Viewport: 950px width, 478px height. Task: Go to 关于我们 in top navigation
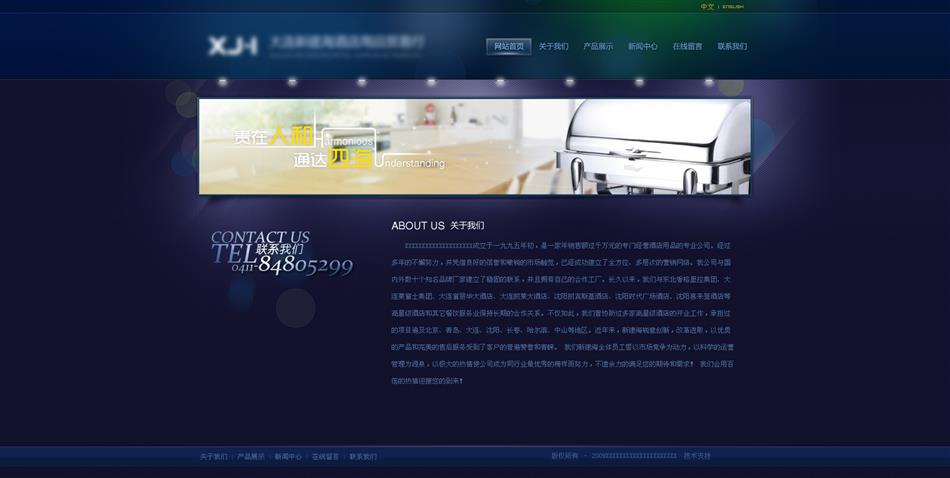[553, 46]
